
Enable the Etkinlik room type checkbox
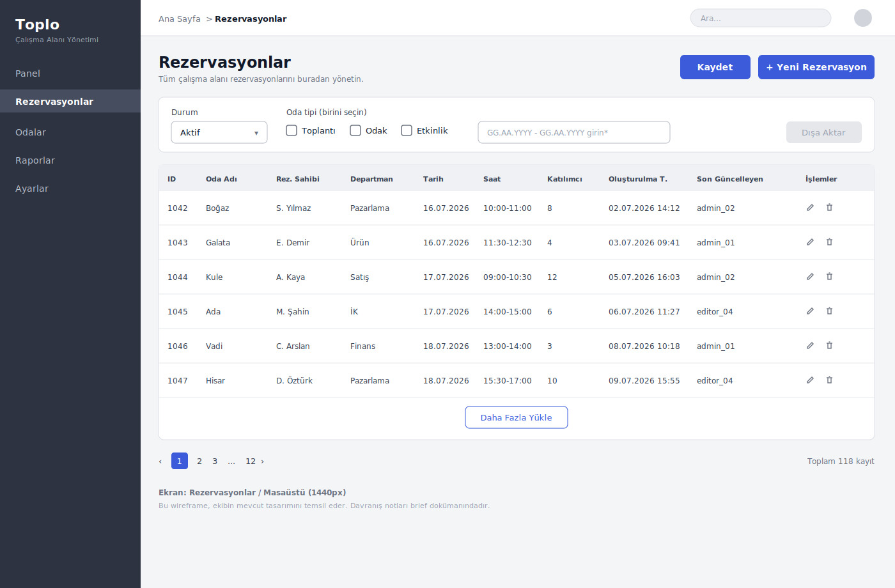click(x=407, y=130)
